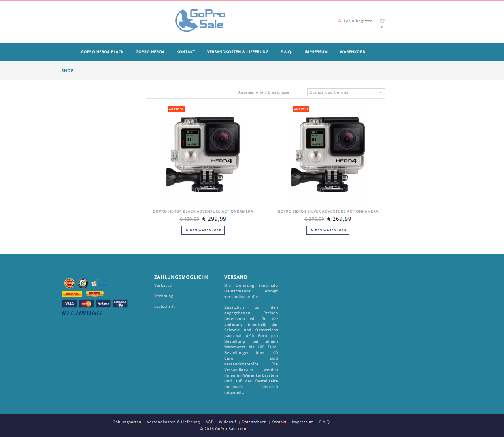Click the GoPro Sale bird logo
The height and width of the screenshot is (437, 504).
[200, 20]
